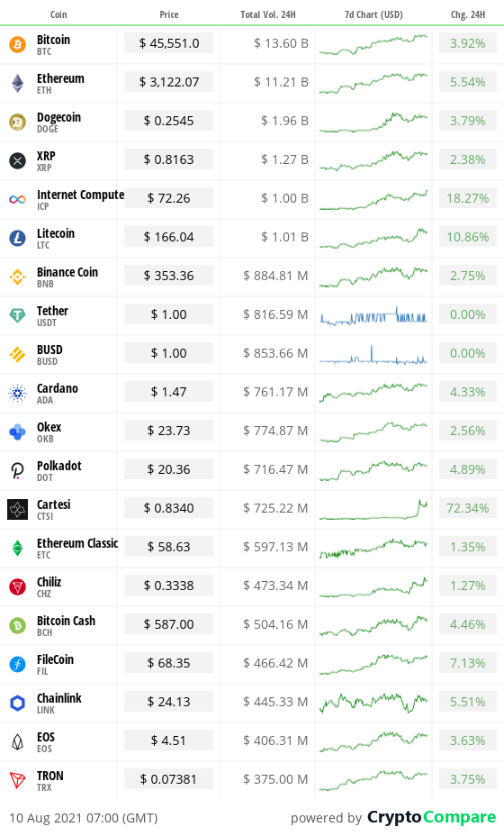Sort by the Total Vol. 24H header

click(x=268, y=14)
